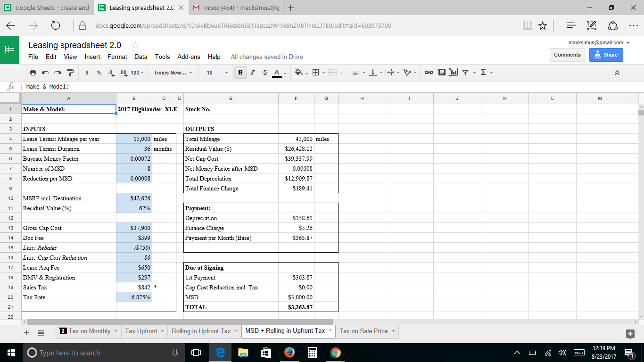Open the Format menu
Screen dimensions: 644x362
117,57
